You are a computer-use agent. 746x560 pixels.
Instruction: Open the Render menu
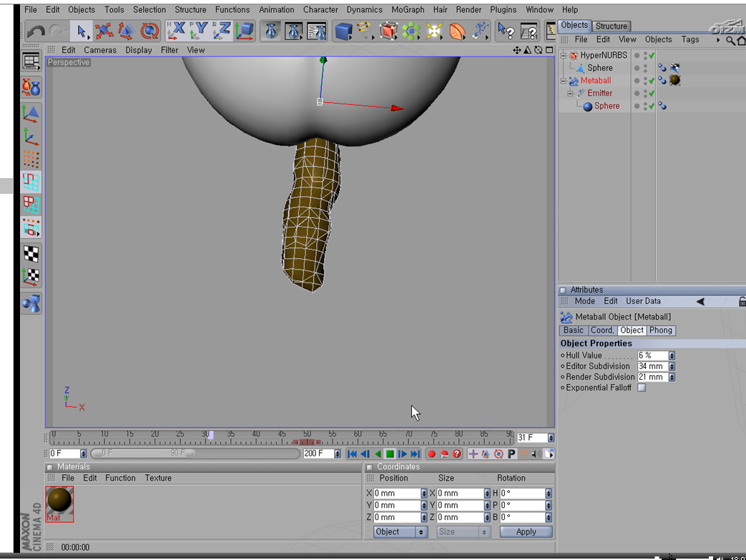tap(468, 9)
